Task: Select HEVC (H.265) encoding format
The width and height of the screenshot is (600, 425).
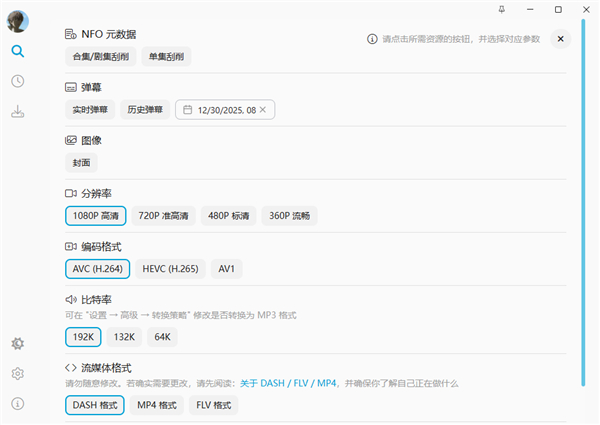Action: [x=170, y=269]
